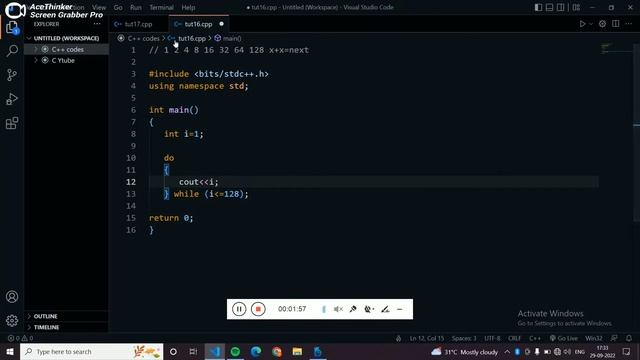Split the editor to the right
640x360 pixels.
(x=616, y=24)
